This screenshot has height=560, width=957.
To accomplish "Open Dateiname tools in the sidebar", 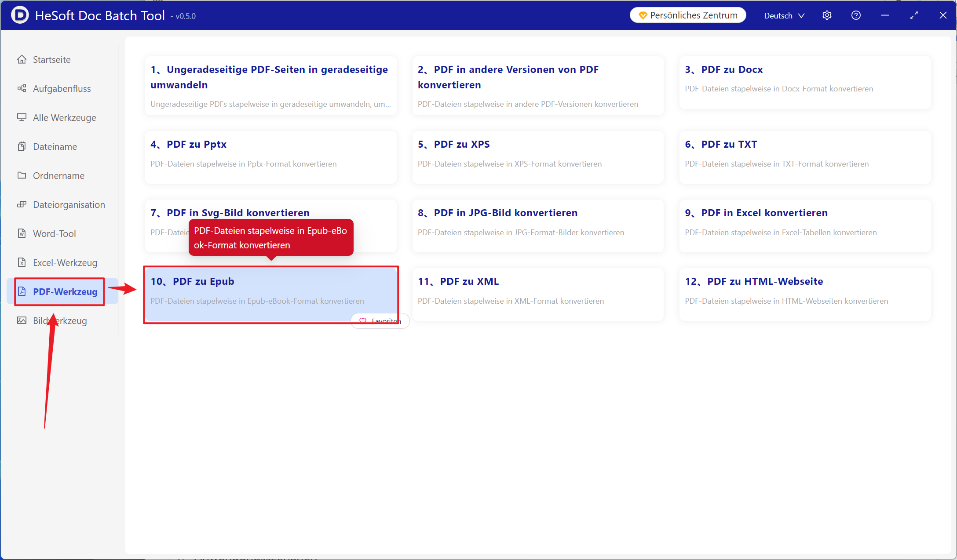I will pyautogui.click(x=62, y=146).
